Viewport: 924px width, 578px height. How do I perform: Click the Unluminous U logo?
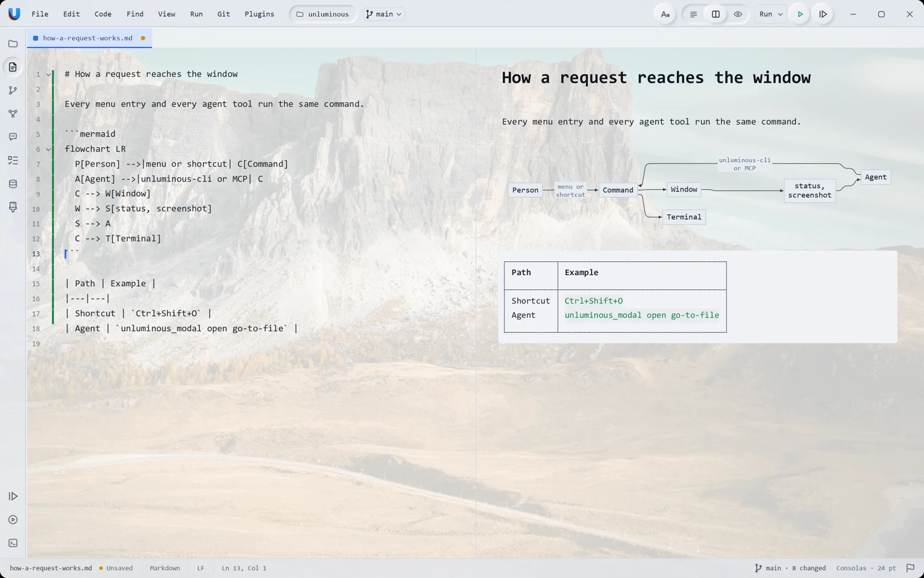tap(14, 14)
